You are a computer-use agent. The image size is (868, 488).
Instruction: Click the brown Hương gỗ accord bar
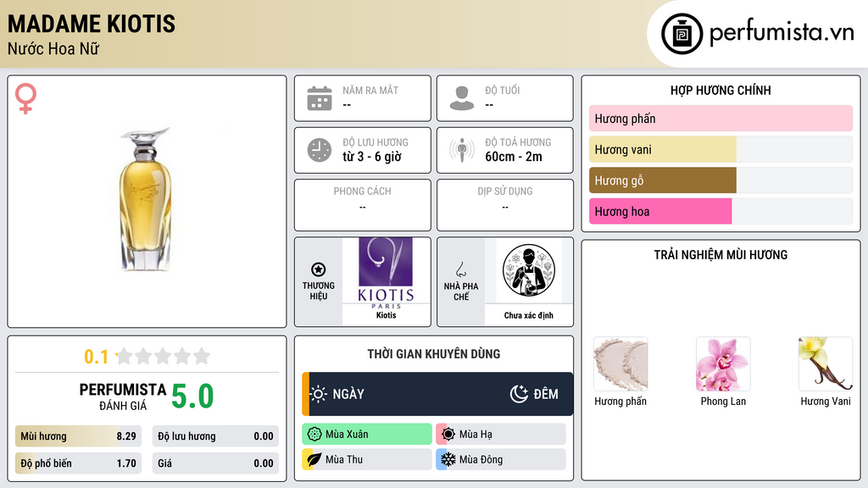coord(663,180)
